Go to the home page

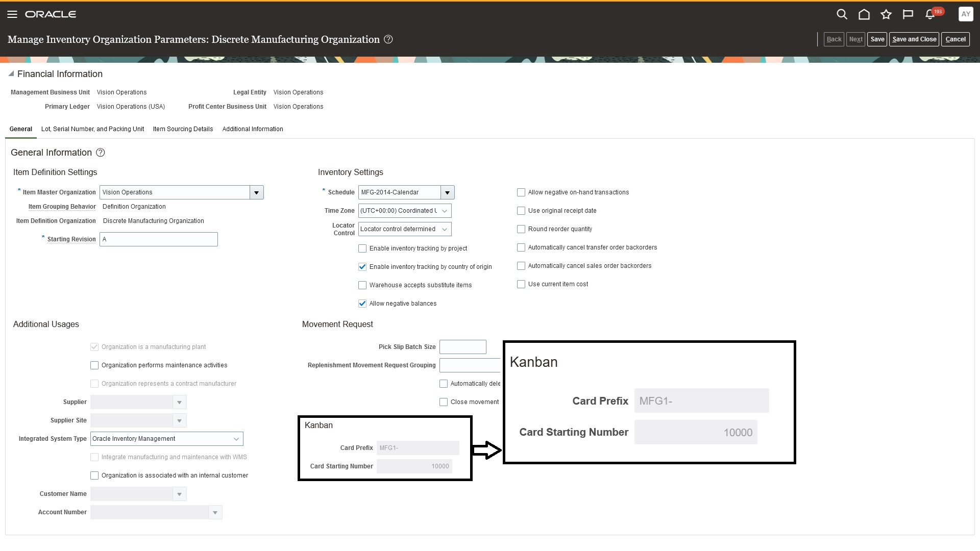click(x=864, y=14)
